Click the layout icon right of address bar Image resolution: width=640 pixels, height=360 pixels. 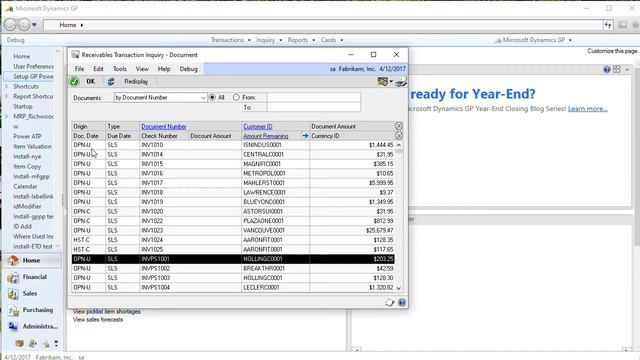pyautogui.click(x=622, y=25)
